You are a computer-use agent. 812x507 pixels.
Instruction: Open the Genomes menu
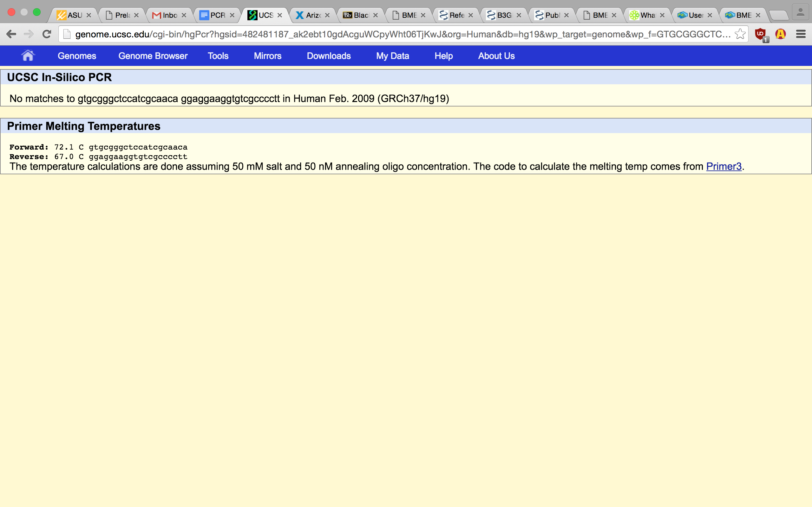77,56
